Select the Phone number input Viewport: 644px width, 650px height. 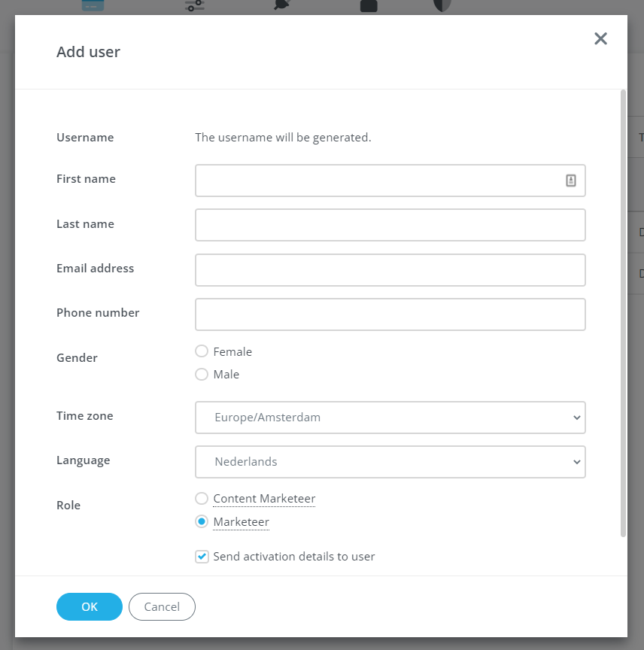click(390, 314)
